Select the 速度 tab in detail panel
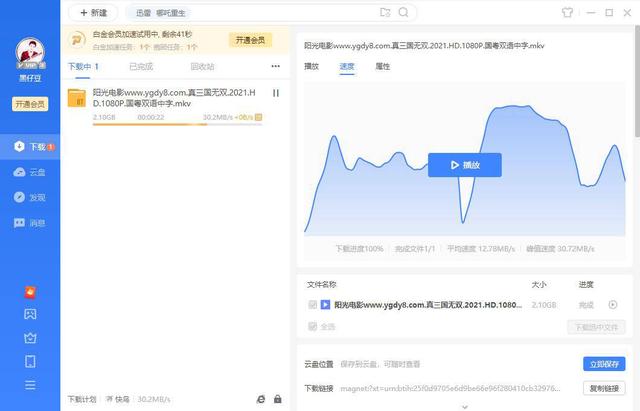640x411 pixels. pyautogui.click(x=347, y=67)
